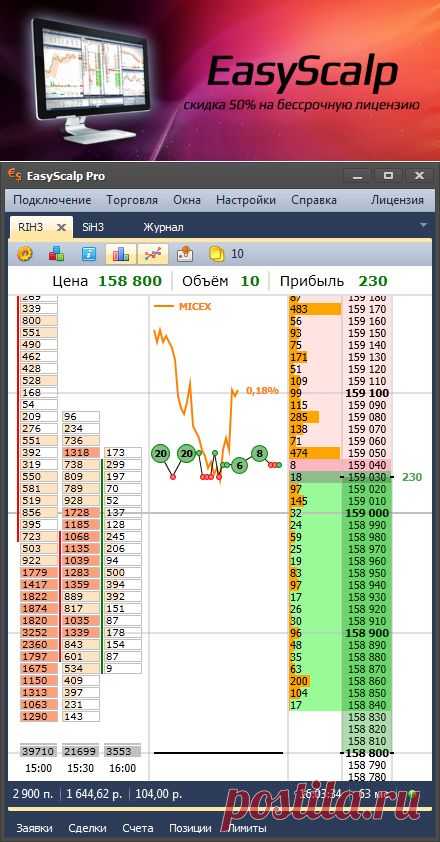
Task: Click the stamp icon in the toolbar
Action: 185,253
